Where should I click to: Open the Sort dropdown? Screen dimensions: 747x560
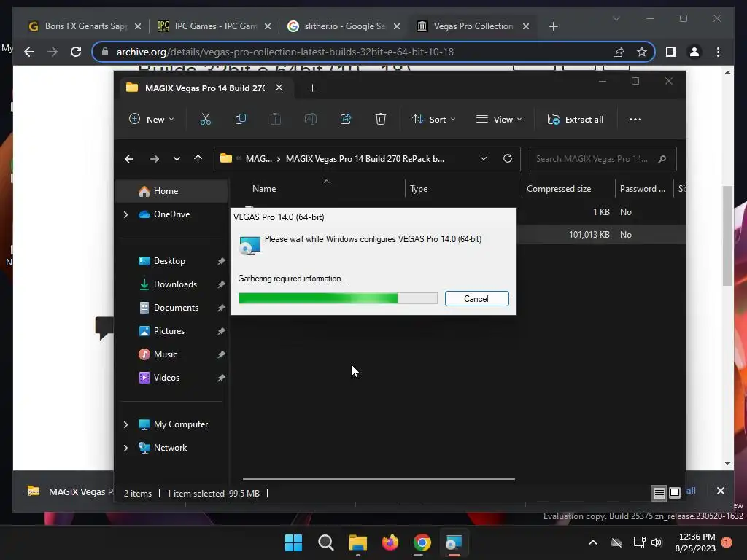[433, 119]
